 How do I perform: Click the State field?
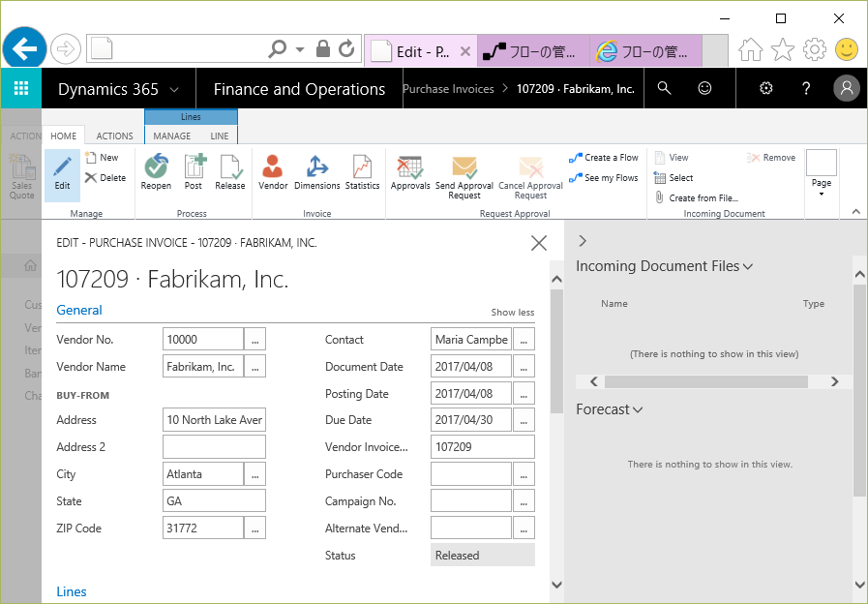[214, 501]
